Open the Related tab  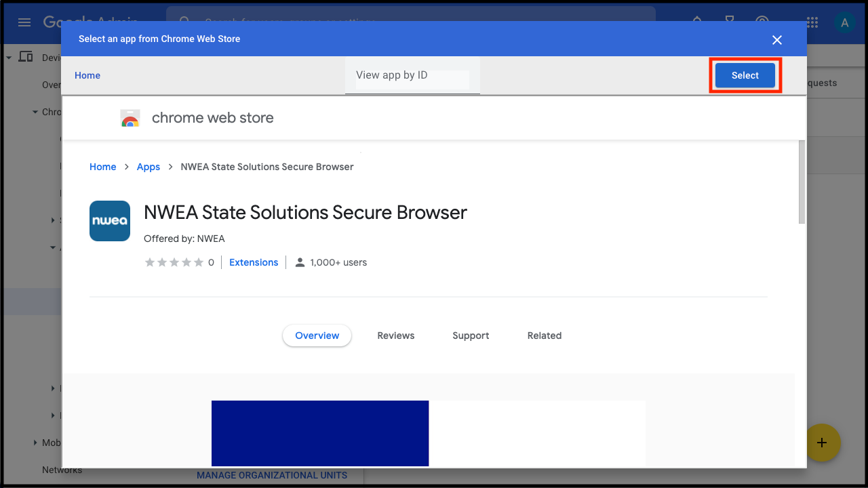[545, 335]
